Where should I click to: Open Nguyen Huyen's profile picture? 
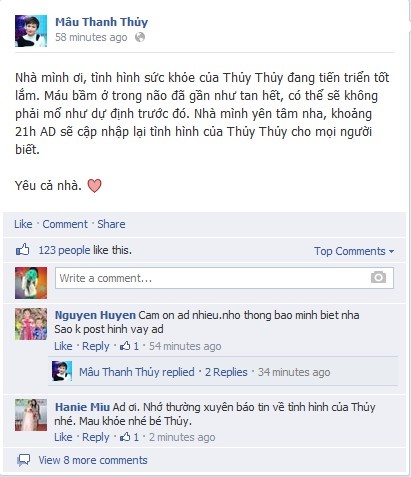(x=31, y=324)
